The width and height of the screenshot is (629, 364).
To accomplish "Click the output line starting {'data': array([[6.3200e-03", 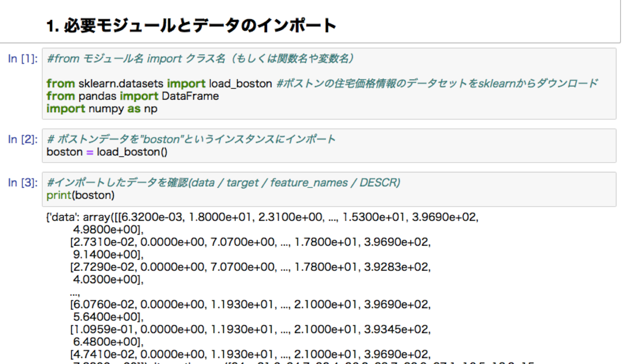I will click(263, 217).
